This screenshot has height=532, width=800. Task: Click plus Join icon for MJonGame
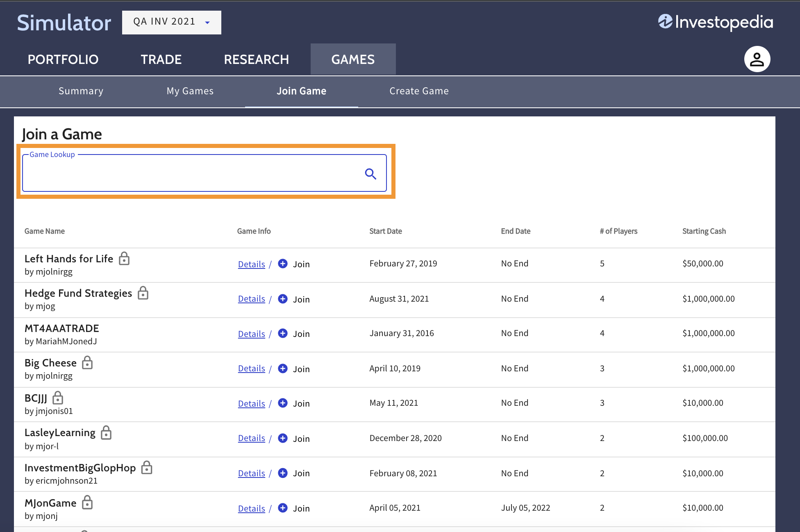(x=282, y=508)
